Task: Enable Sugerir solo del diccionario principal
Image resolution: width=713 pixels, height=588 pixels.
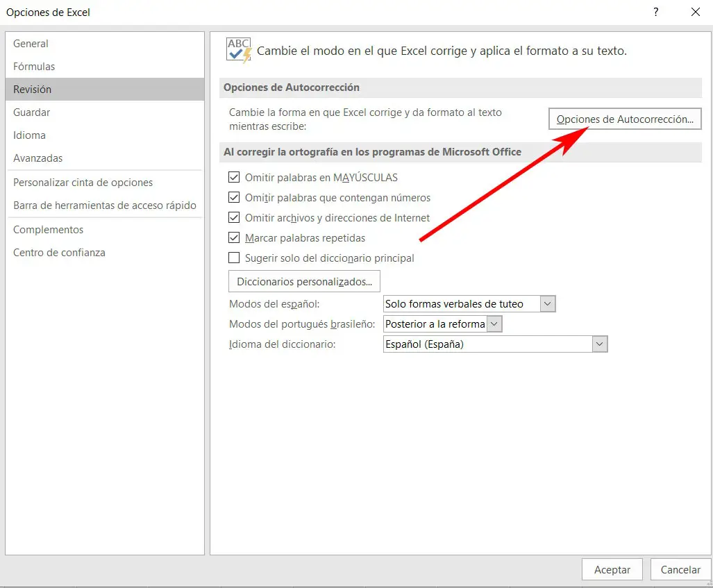Action: (x=234, y=258)
